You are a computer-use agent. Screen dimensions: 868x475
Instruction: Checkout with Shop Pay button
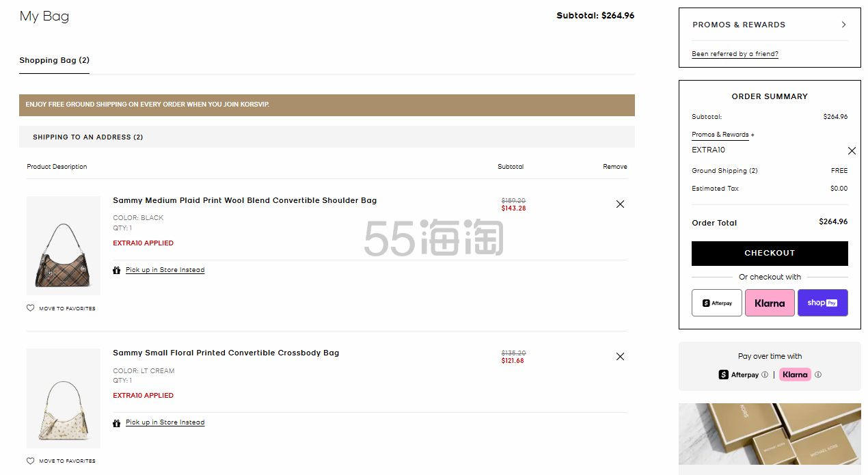823,303
